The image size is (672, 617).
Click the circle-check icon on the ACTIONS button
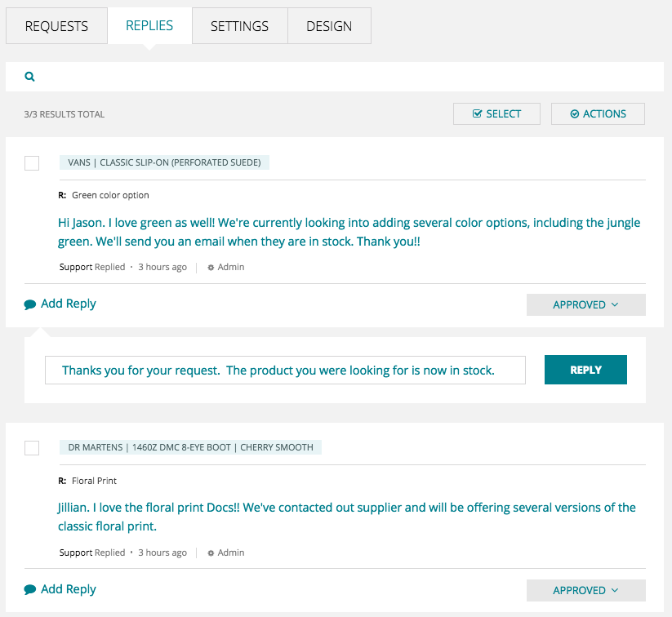[574, 113]
